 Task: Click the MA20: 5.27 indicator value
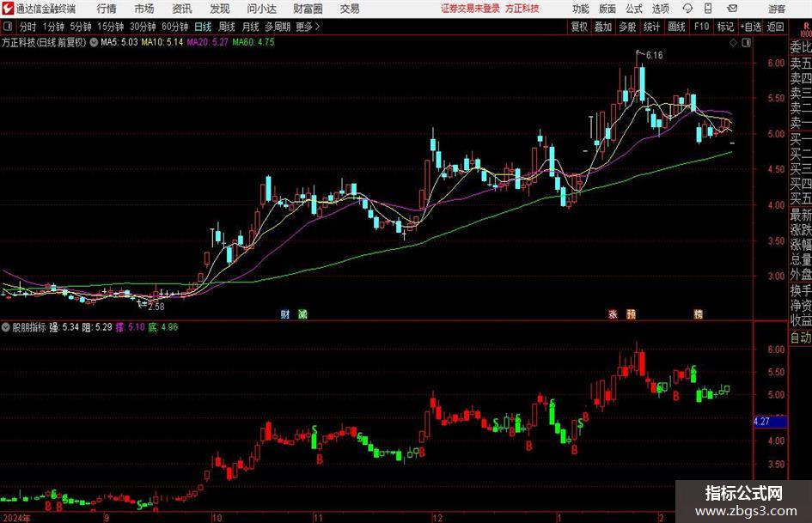[x=207, y=42]
